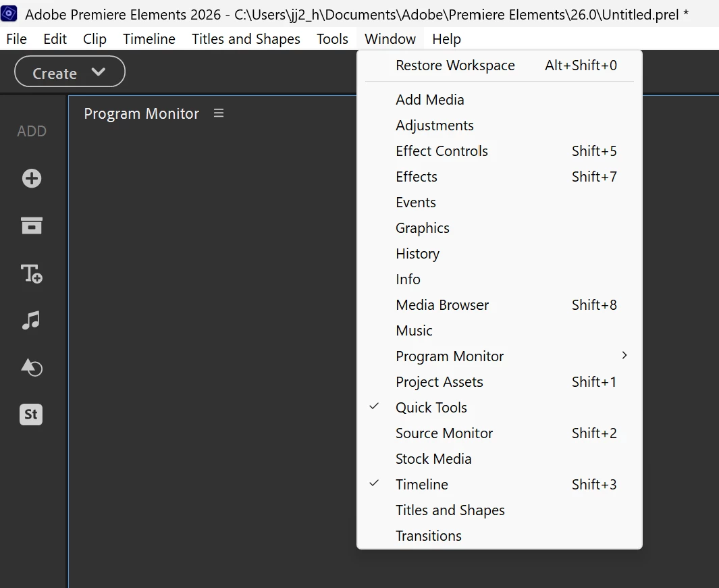Open the Timeline menu in menu bar
Image resolution: width=719 pixels, height=588 pixels.
click(x=149, y=39)
